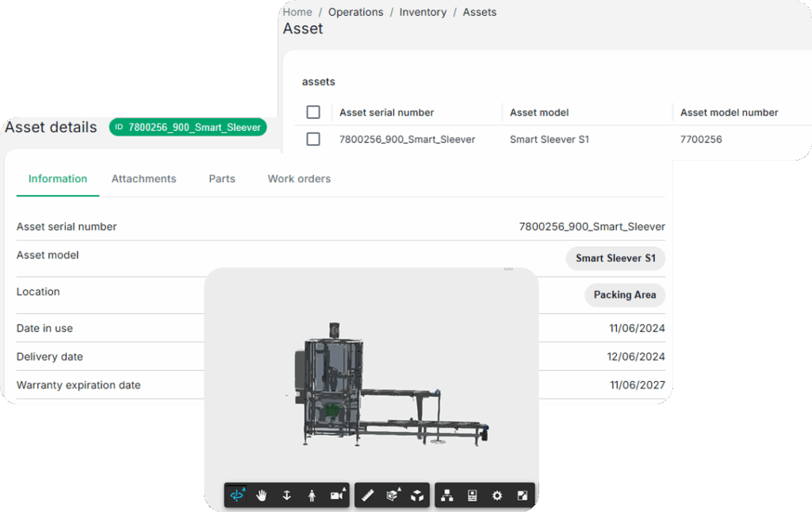Open the Section analysis box tool

tap(393, 495)
